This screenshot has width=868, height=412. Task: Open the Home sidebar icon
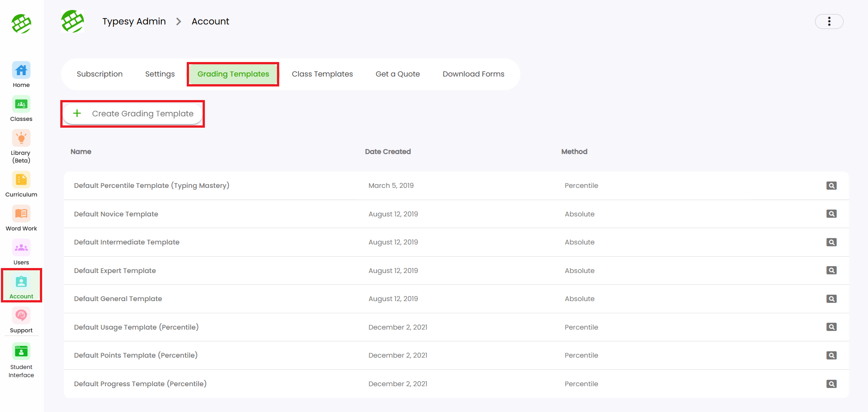click(21, 71)
